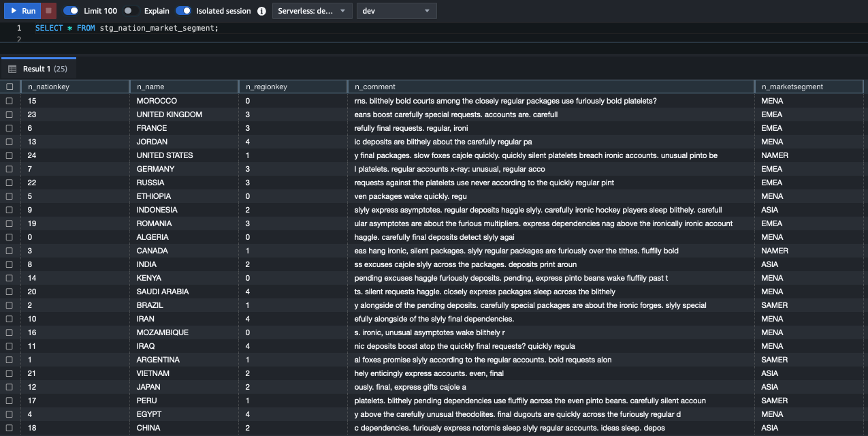The height and width of the screenshot is (436, 868).
Task: Click the comment starting "refully final requests"
Action: point(551,128)
